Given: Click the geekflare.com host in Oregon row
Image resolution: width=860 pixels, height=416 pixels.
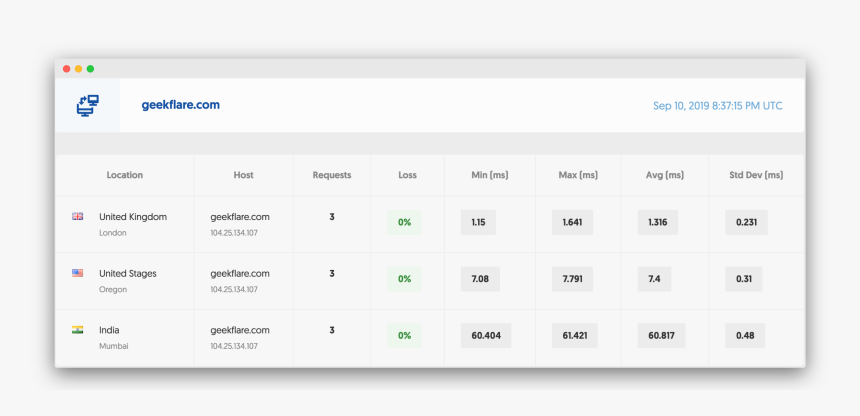Looking at the screenshot, I should click(x=240, y=273).
